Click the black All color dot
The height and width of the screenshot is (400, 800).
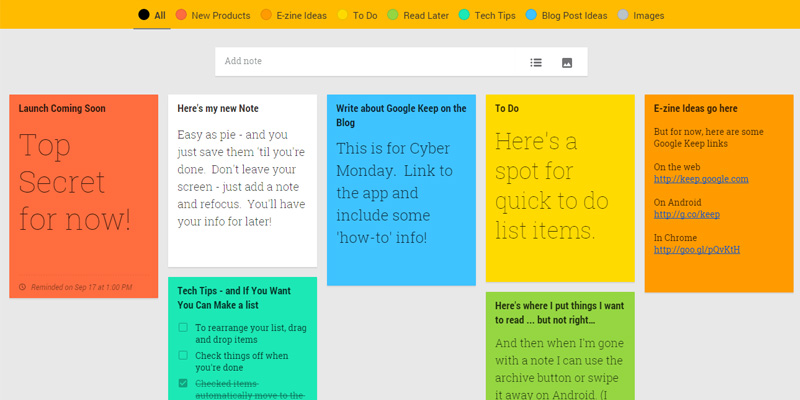coord(144,15)
